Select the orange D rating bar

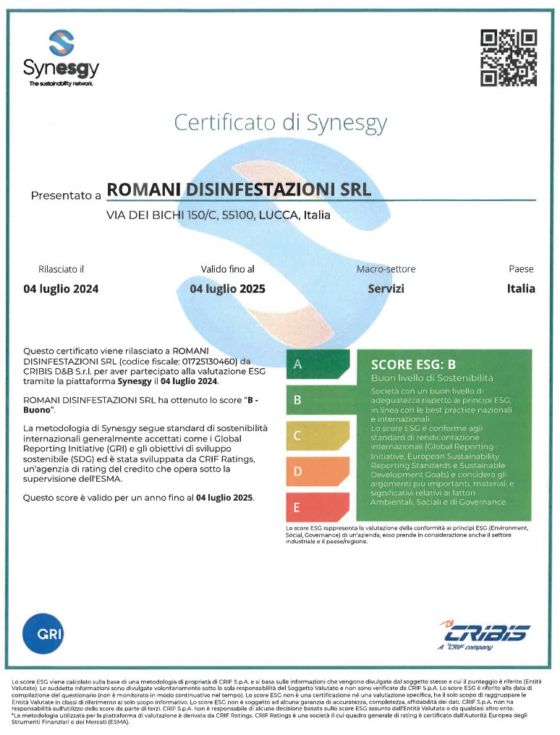(x=317, y=472)
